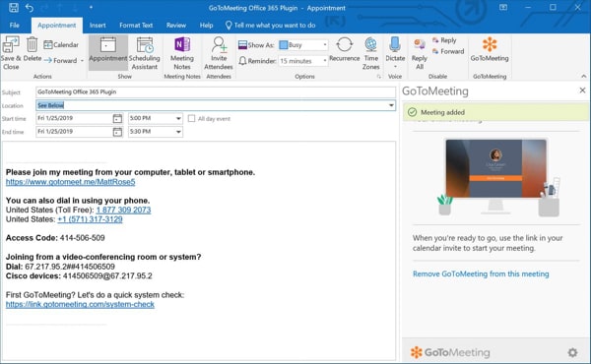Screen dimensions: 591x364
Task: Click the Cisco devices address line
Action: click(x=79, y=276)
